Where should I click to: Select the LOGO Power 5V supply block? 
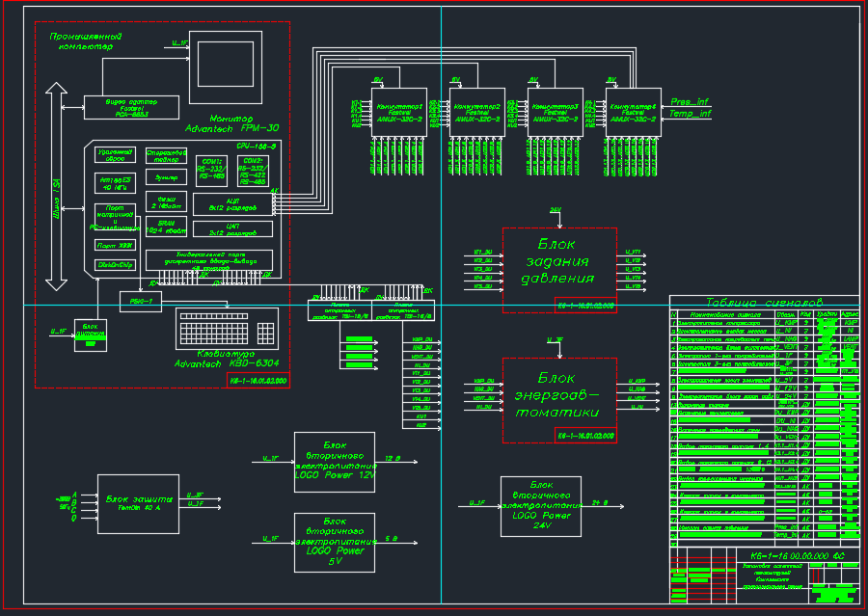click(335, 543)
